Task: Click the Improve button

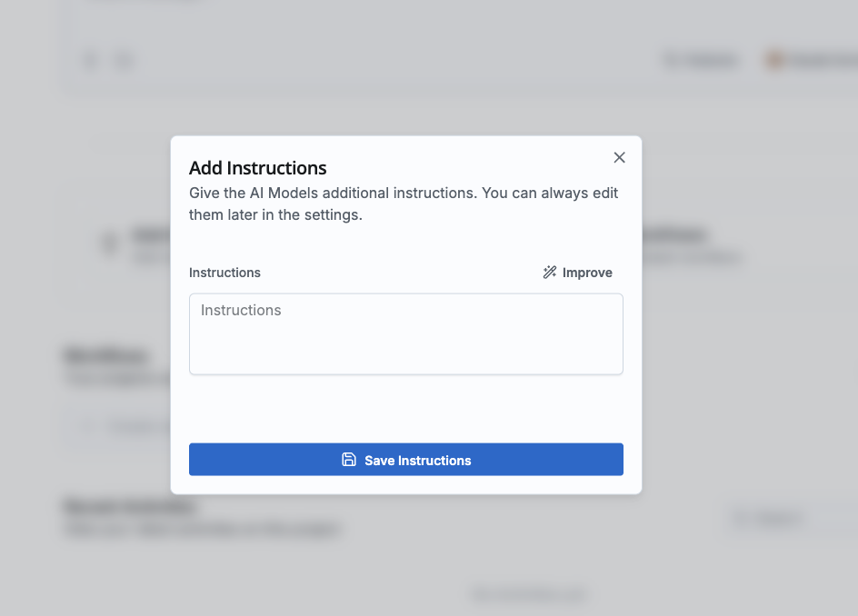Action: [x=577, y=273]
